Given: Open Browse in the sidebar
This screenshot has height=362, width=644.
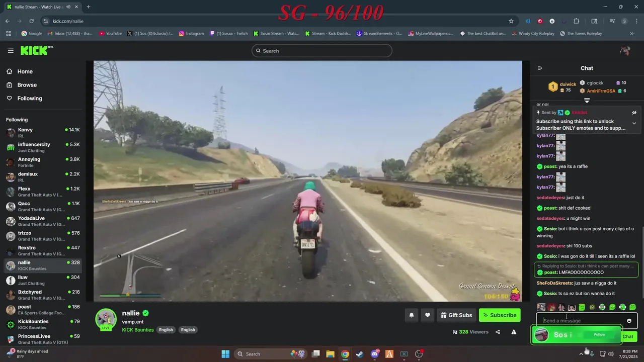Looking at the screenshot, I should (27, 85).
